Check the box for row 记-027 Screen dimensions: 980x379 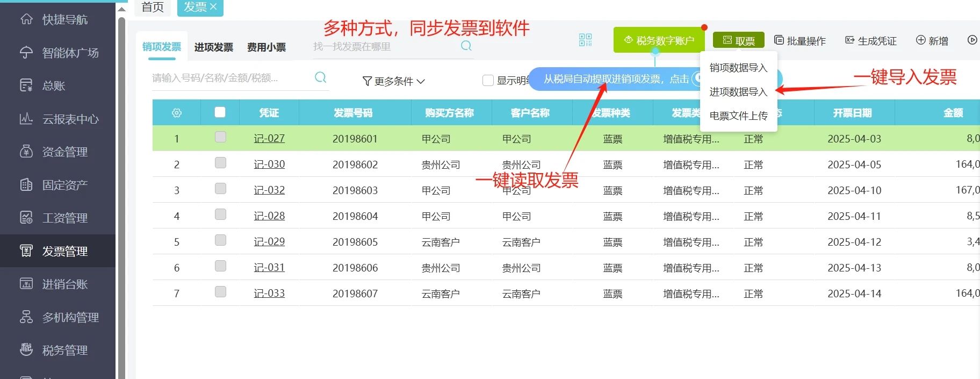[x=220, y=137]
